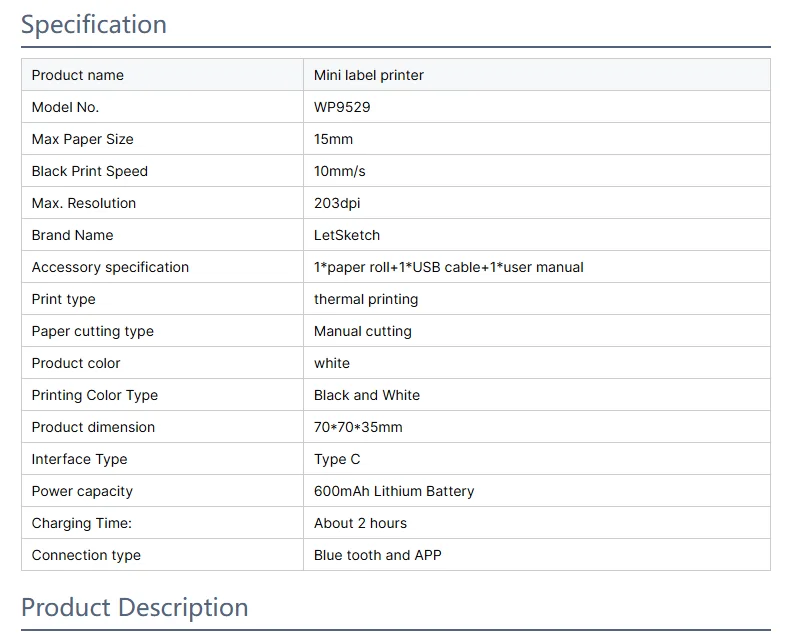Click the About 2 hours value
804x639 pixels.
pos(360,523)
